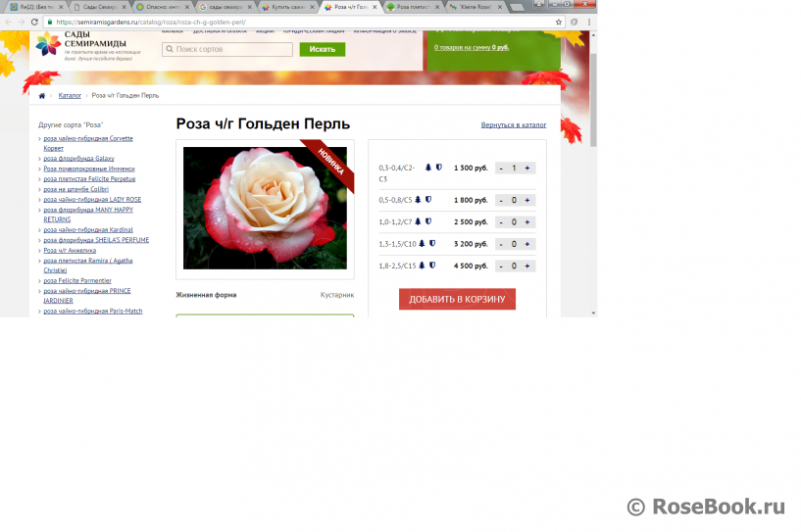Open the 'роза на штамбе Colibri' link
This screenshot has height=532, width=801.
(75, 189)
